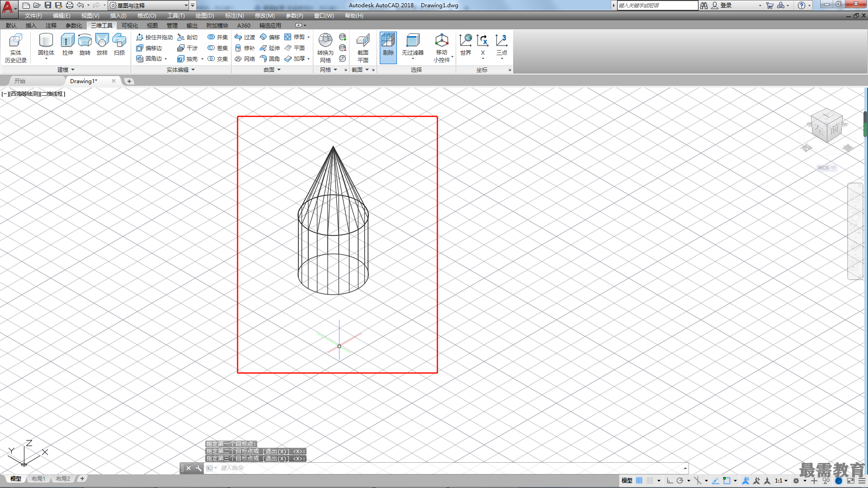This screenshot has height=488, width=868.
Task: Click the Undo arrow icon
Action: pyautogui.click(x=80, y=5)
